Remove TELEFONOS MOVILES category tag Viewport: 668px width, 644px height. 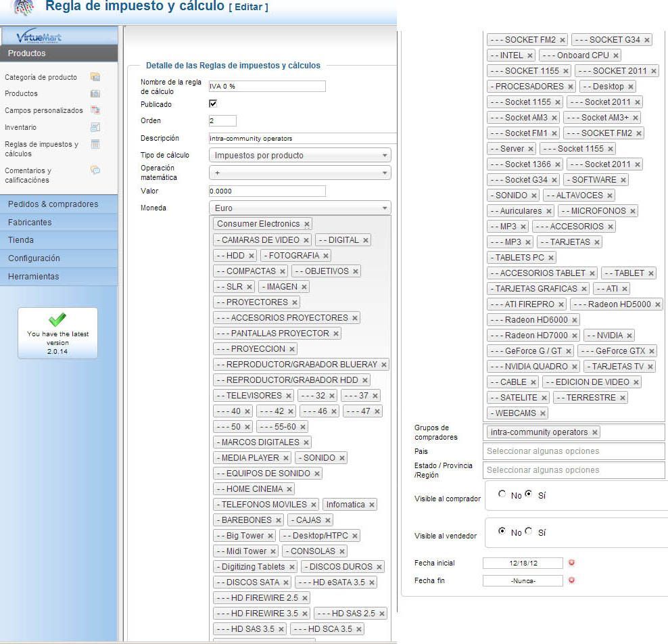click(314, 505)
